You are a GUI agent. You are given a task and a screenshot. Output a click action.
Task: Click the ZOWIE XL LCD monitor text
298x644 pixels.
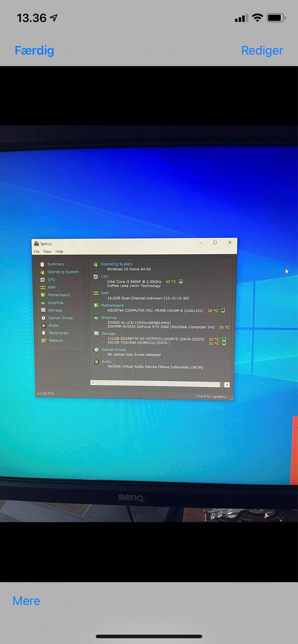point(139,323)
